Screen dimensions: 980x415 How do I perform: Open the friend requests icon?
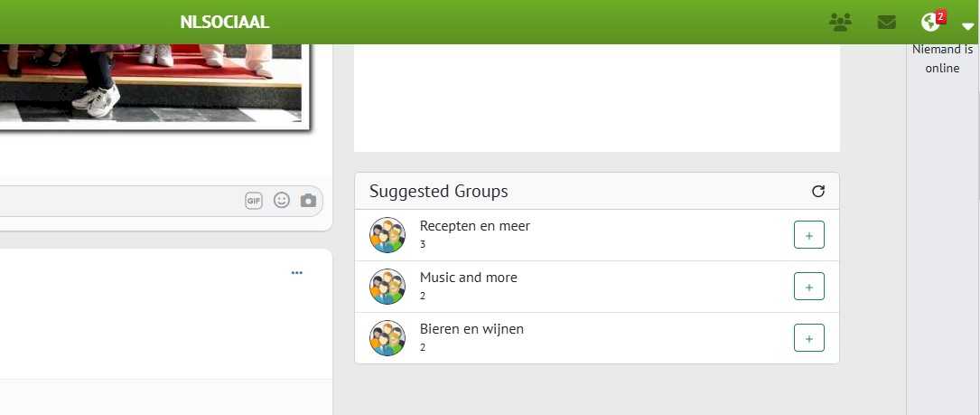click(841, 23)
